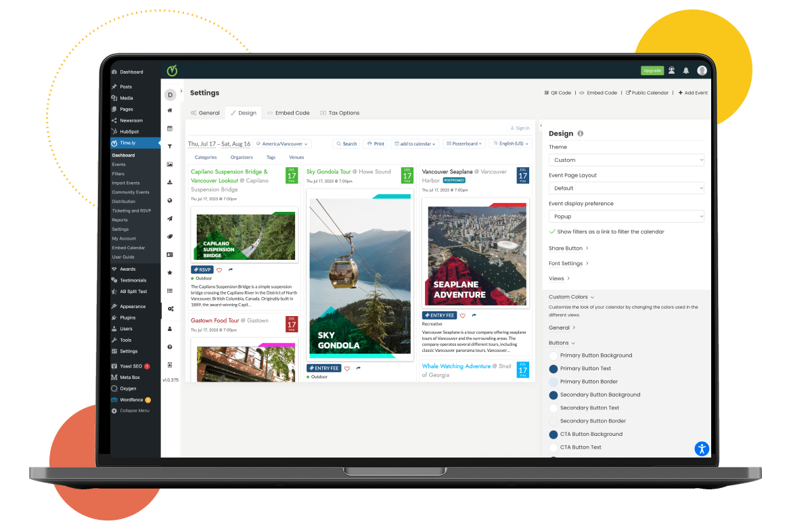Favorite the Capilano Suspension Bridge event heart
The width and height of the screenshot is (812, 532).
point(219,269)
